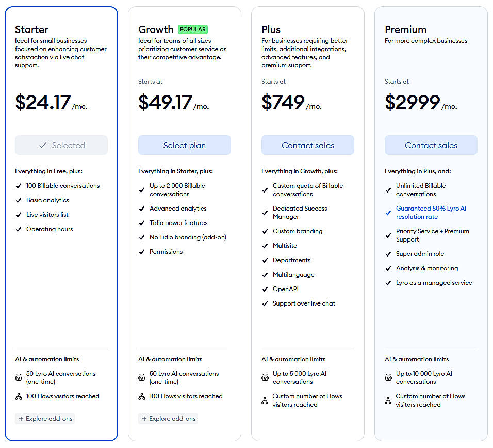Click the Flows icon in the Premium plan

388,401
